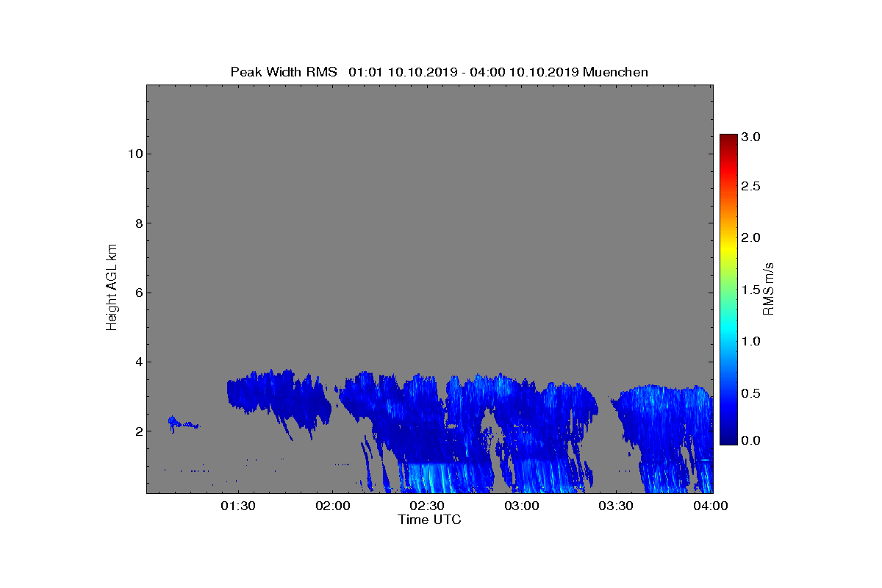The width and height of the screenshot is (882, 588).
Task: Click 'Muenchen' in the plot title
Action: tap(615, 72)
